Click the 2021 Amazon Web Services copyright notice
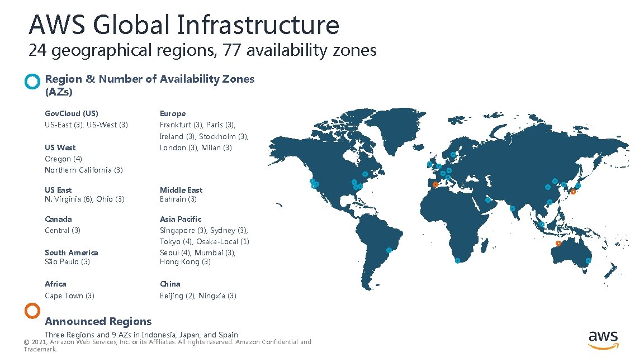 pos(168,346)
